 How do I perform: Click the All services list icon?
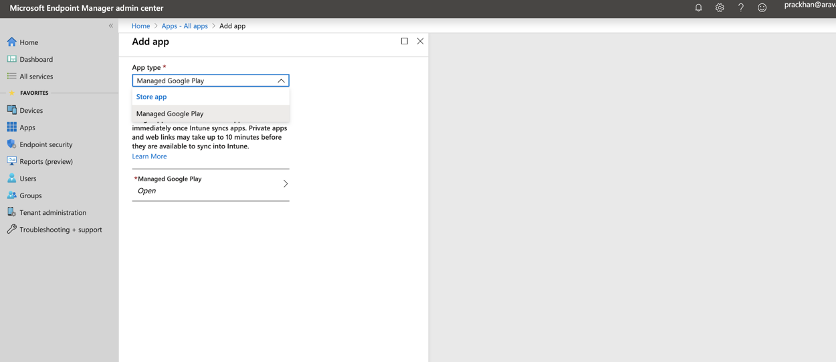[12, 76]
